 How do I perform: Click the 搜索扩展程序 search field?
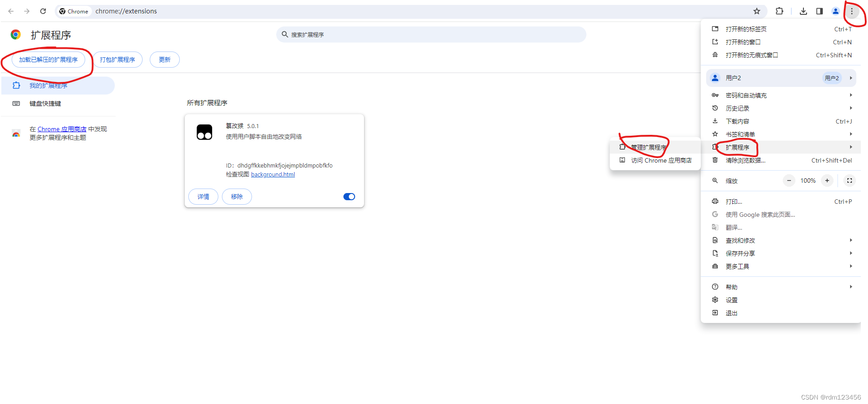coord(431,34)
